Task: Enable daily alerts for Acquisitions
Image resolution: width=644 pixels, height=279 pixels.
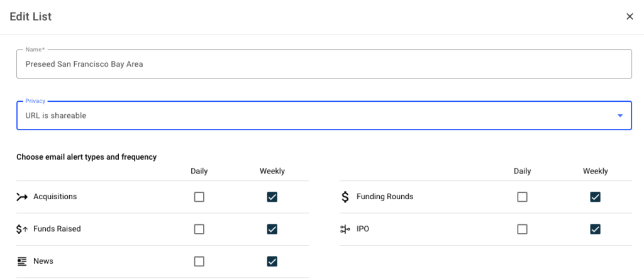Action: [x=199, y=197]
